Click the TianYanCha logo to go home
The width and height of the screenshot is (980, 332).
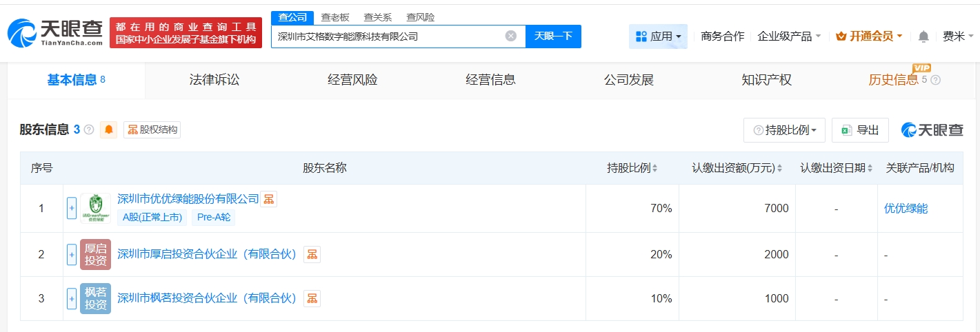(x=55, y=32)
